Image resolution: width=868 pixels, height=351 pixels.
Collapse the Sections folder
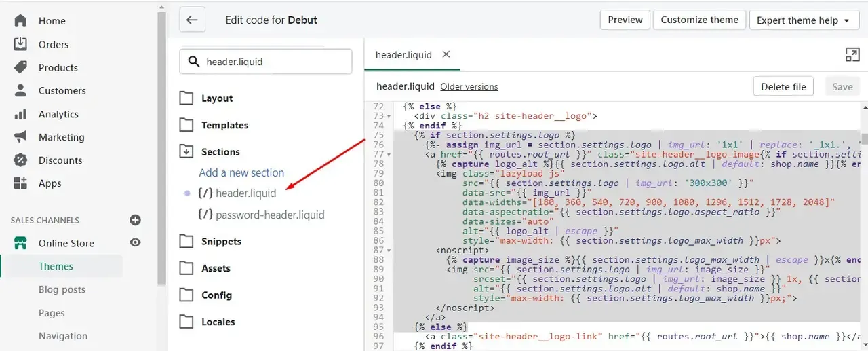click(210, 152)
